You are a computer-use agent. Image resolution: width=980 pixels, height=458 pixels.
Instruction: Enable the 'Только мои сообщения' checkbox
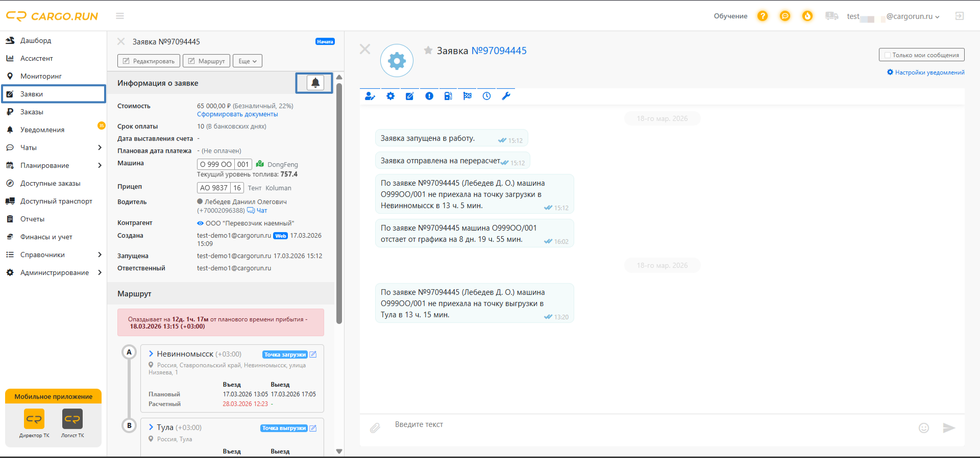[888, 55]
